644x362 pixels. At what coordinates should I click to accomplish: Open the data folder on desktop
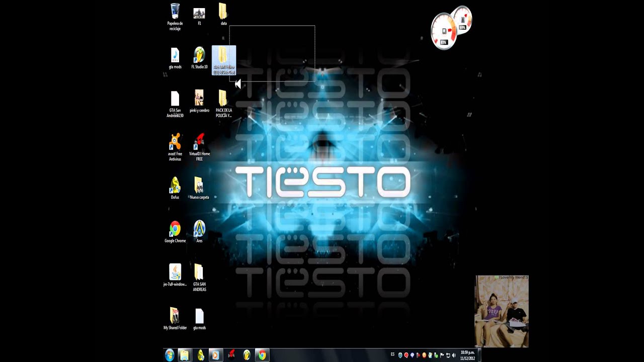point(223,15)
